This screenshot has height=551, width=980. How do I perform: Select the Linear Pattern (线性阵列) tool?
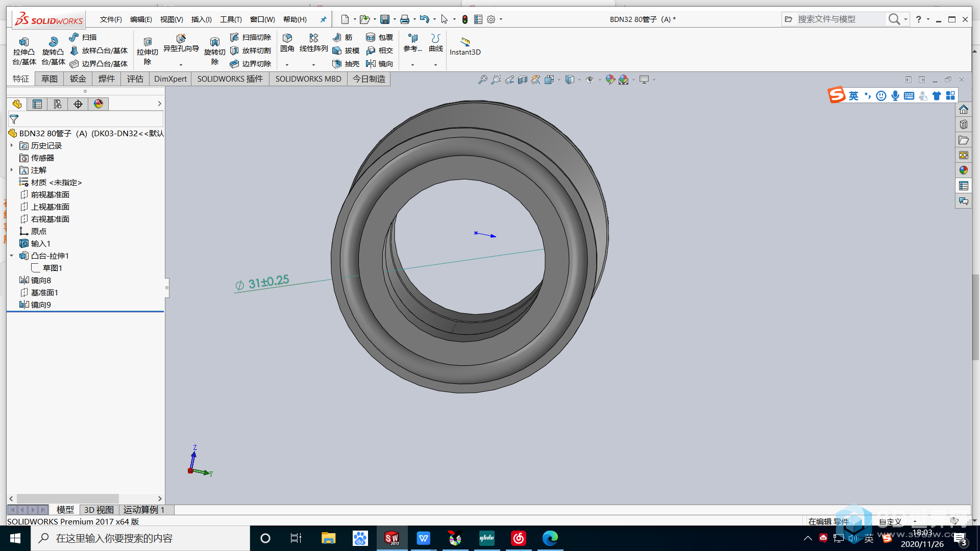(x=313, y=43)
